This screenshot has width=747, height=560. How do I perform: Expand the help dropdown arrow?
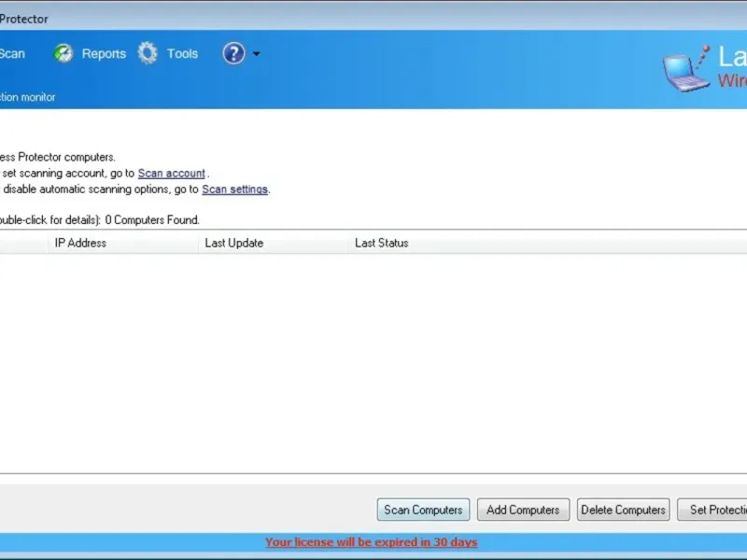pyautogui.click(x=256, y=54)
